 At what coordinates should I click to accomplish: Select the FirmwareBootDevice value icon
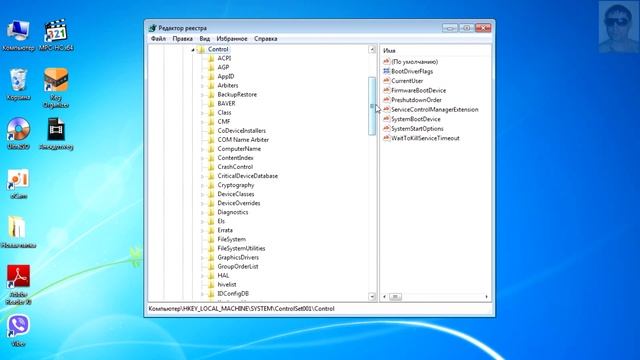pyautogui.click(x=387, y=90)
